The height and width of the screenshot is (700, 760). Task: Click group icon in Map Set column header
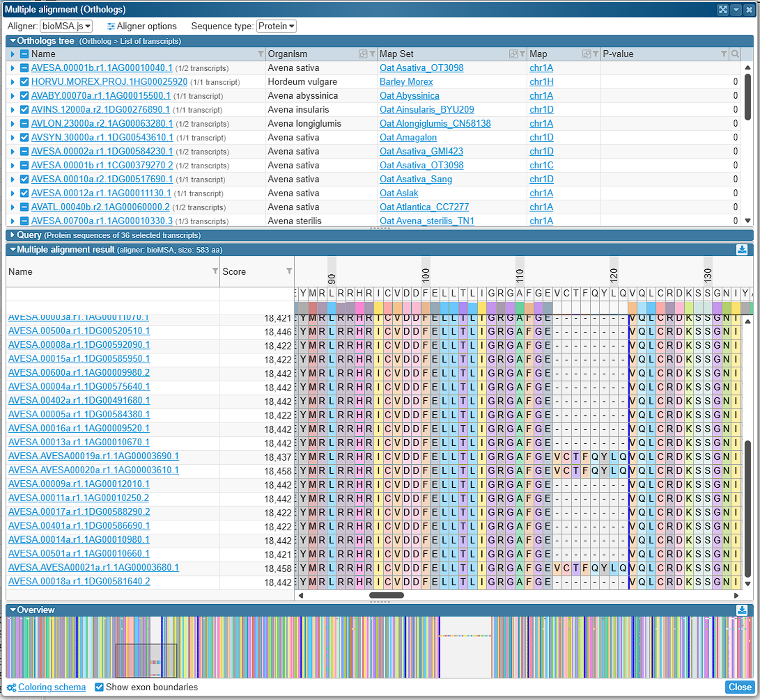click(514, 54)
